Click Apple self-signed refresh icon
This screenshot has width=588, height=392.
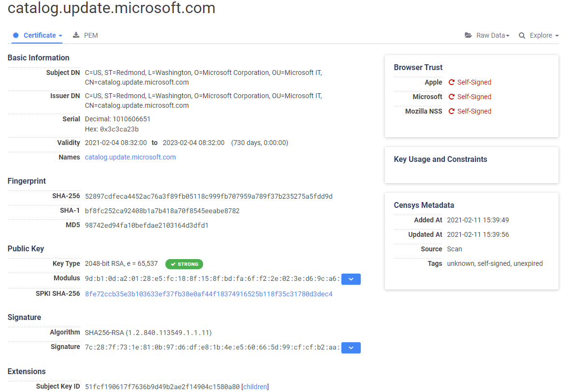452,82
